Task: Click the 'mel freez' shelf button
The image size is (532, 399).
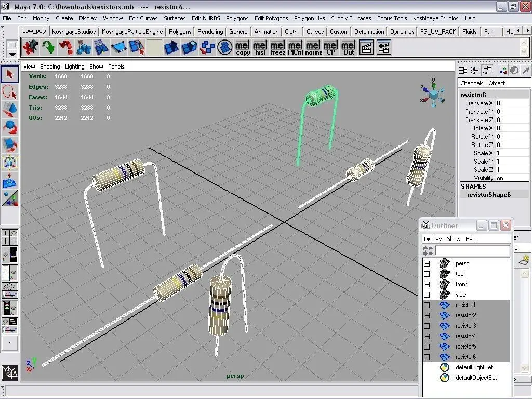Action: [278, 47]
